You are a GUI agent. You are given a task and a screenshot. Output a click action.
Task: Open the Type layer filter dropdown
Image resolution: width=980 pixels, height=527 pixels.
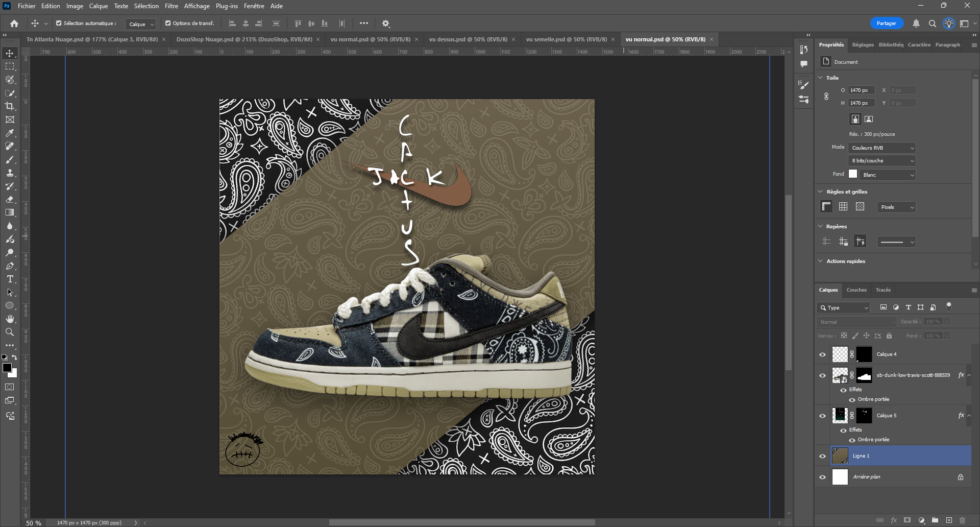point(843,308)
